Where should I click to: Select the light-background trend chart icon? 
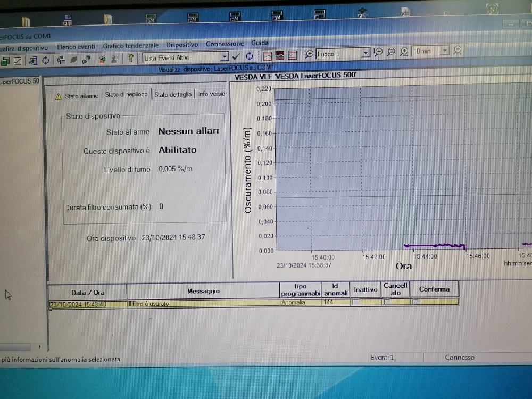[268, 55]
